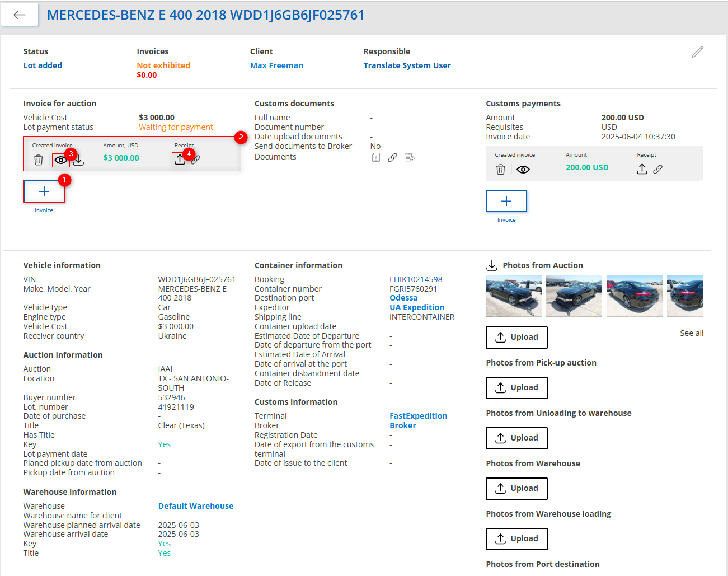Download the $3 000.00 auction invoice
The height and width of the screenshot is (576, 728).
(x=78, y=160)
